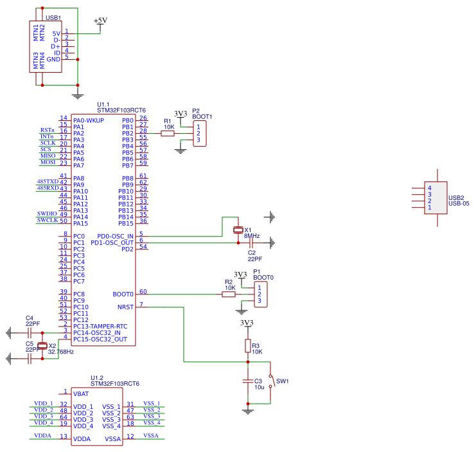Select the USB1 connector symbol
Screen dimensions: 476x452
point(46,46)
